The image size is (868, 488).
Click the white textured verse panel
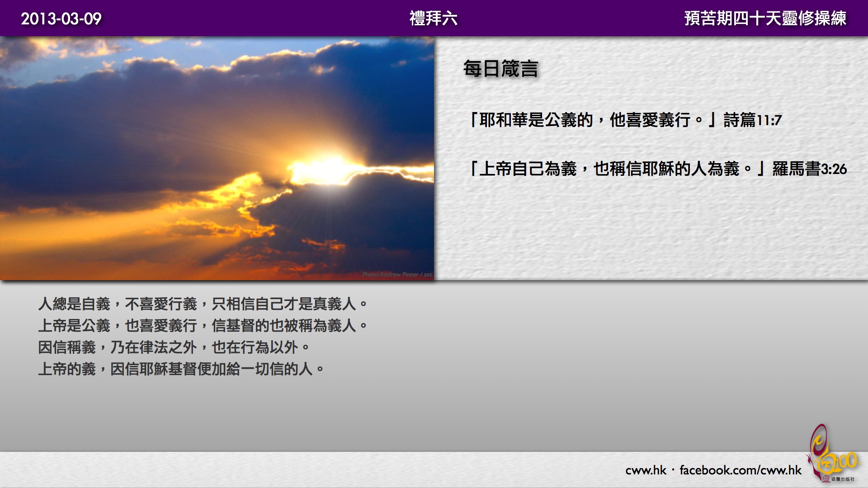651,226
